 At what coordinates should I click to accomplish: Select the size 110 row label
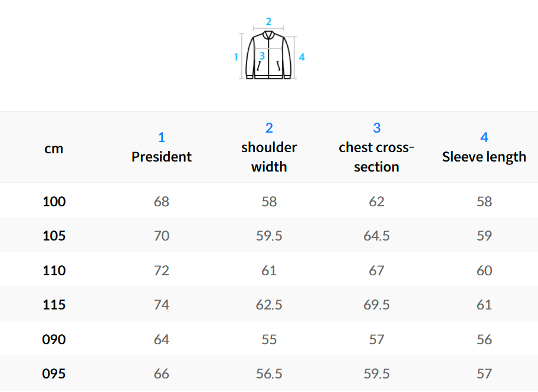tap(54, 271)
